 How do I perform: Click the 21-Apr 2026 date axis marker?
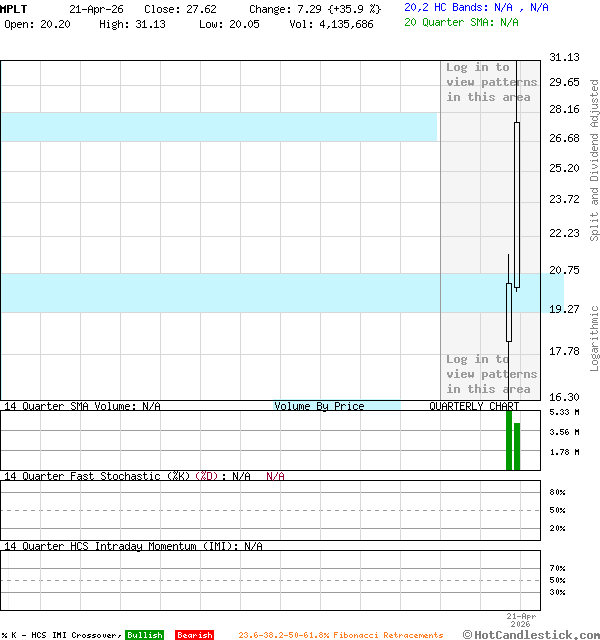(x=522, y=620)
